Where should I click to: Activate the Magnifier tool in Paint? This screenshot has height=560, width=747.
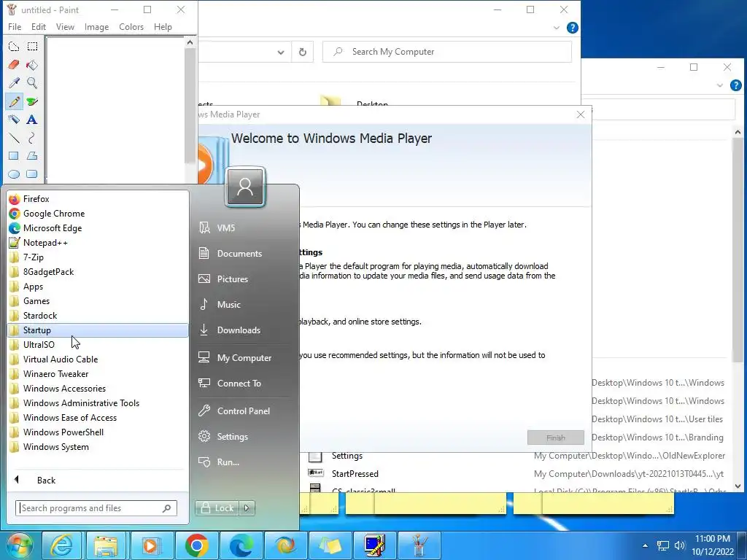click(x=32, y=83)
